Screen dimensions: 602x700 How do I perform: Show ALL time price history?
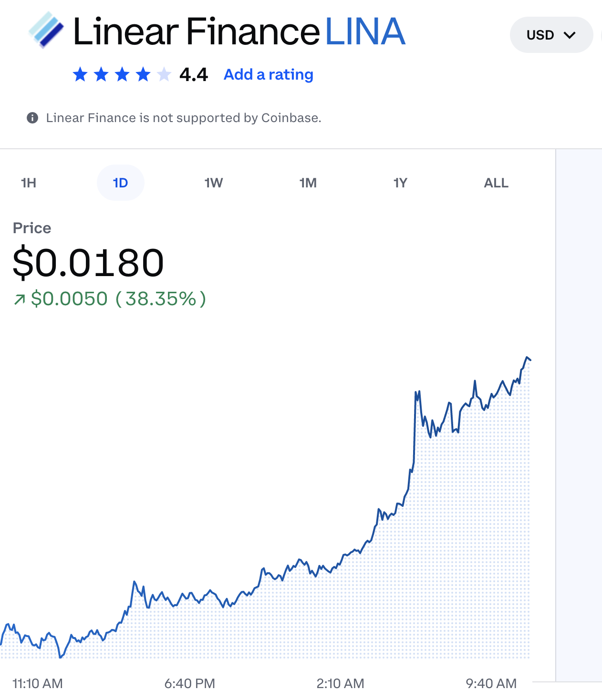pos(496,183)
